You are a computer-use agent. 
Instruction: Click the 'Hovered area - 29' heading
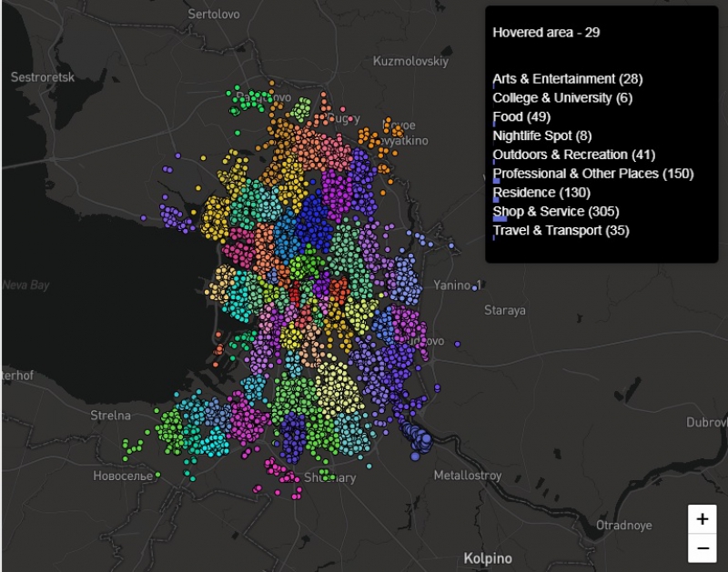pyautogui.click(x=546, y=32)
